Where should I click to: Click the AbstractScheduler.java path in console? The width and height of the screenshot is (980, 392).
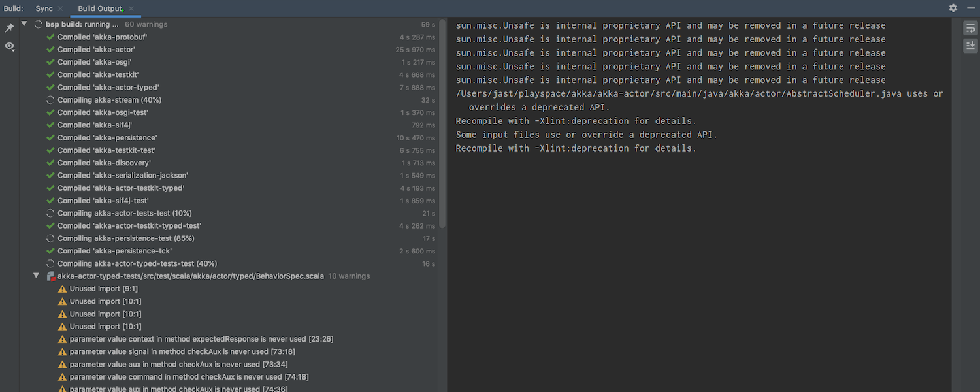tap(678, 93)
